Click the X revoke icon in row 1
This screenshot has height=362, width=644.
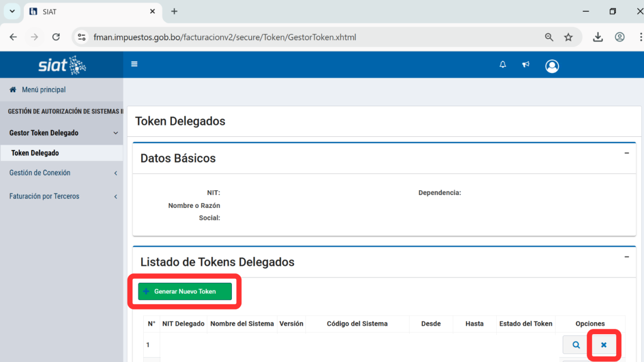603,345
